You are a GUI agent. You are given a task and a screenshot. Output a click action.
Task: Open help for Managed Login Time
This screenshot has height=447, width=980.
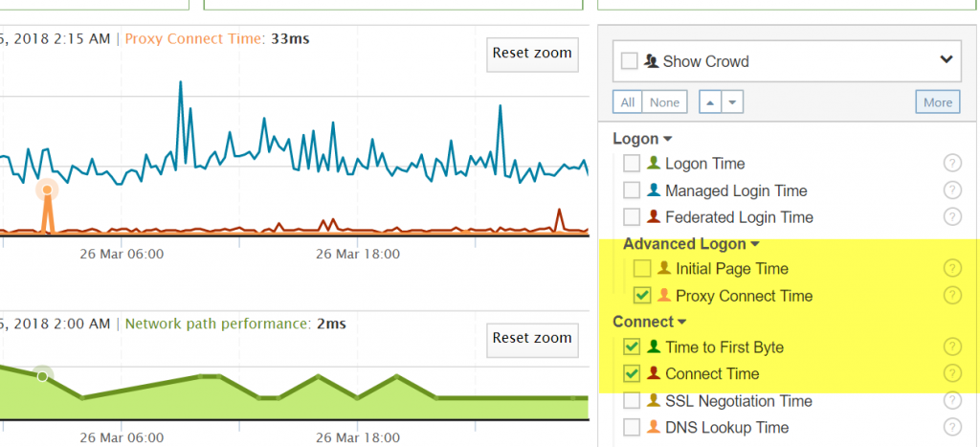tap(952, 190)
